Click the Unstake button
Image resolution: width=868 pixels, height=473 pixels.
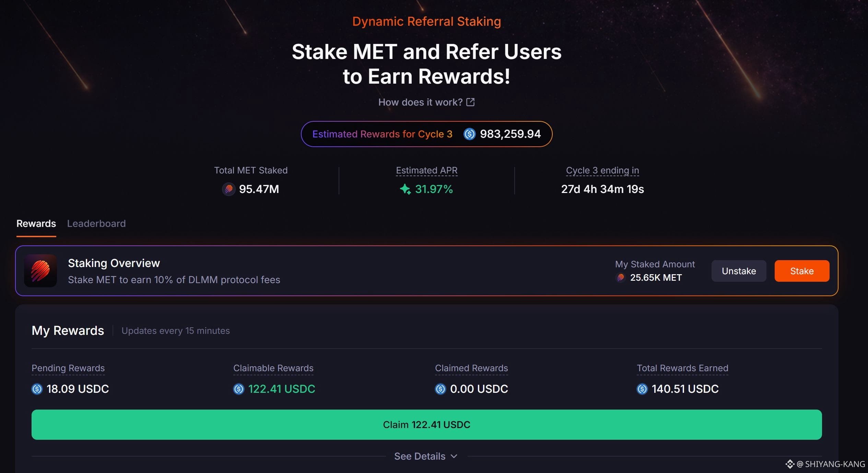739,271
